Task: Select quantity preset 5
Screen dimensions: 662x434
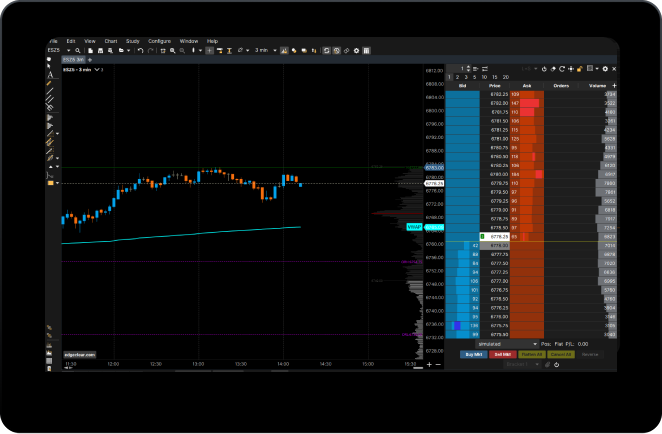Action: click(476, 77)
